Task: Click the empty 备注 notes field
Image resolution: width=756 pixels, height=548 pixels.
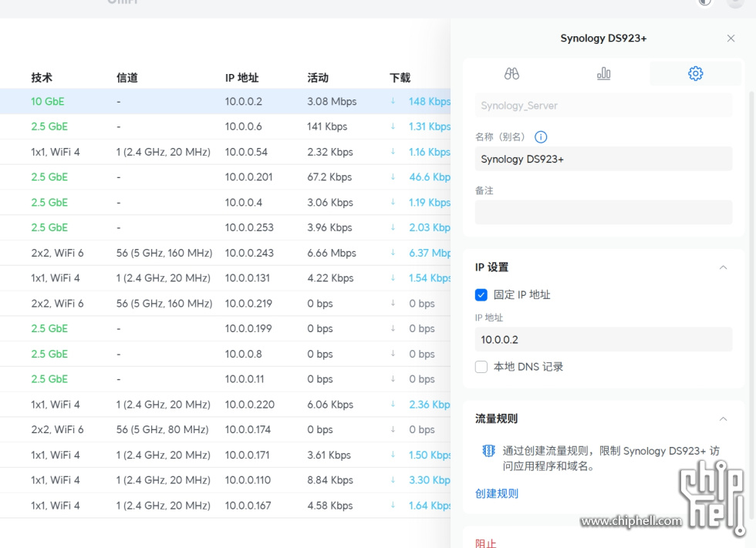Action: point(603,213)
